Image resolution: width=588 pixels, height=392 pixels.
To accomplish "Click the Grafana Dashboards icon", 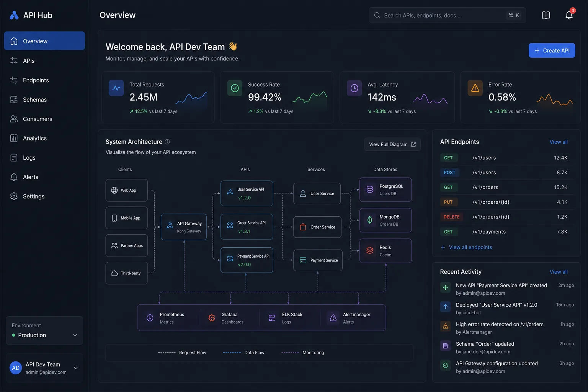I will tap(211, 318).
